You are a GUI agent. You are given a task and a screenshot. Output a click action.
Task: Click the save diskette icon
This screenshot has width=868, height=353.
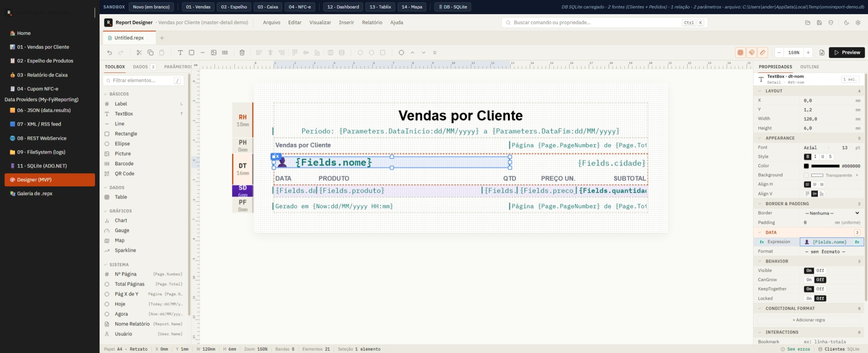819,23
